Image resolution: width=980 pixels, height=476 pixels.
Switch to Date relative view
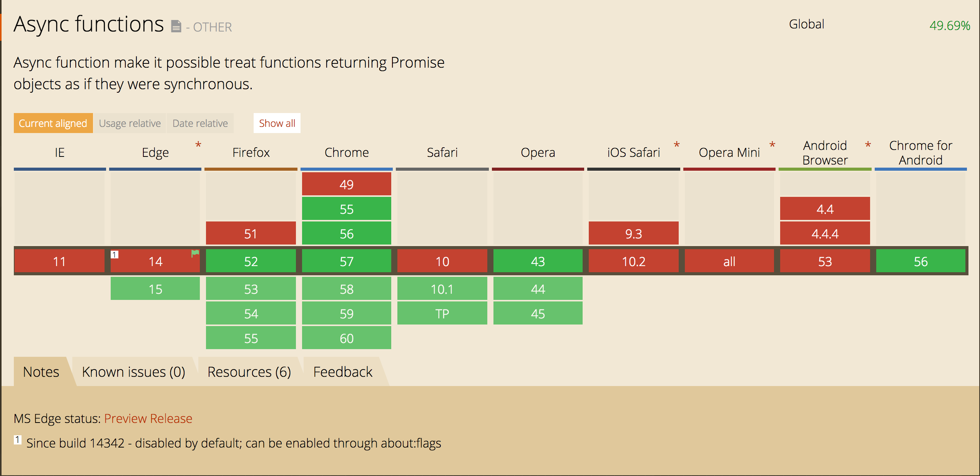point(200,123)
